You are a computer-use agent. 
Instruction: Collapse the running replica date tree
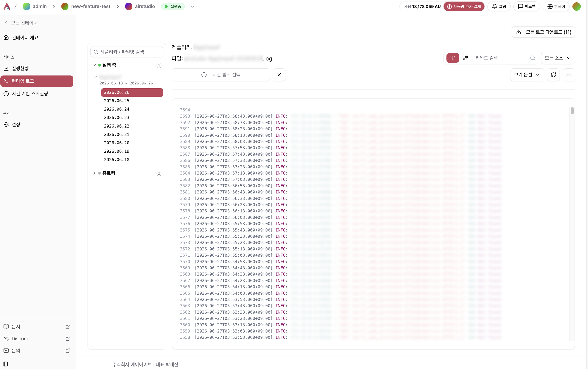coord(96,77)
